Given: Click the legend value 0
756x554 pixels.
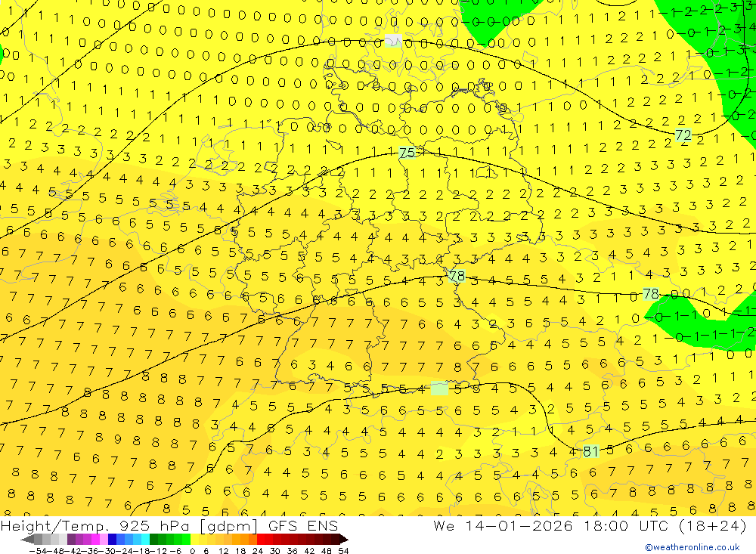Looking at the screenshot, I should (x=192, y=551).
